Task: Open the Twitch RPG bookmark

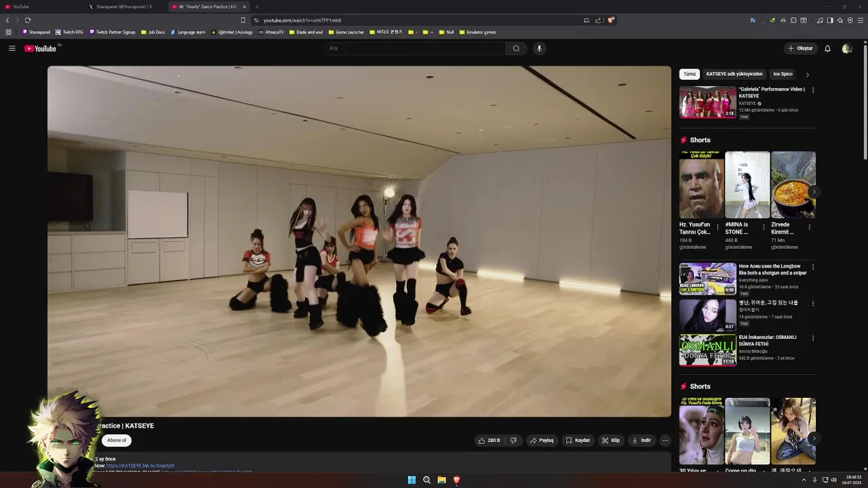Action: point(69,32)
